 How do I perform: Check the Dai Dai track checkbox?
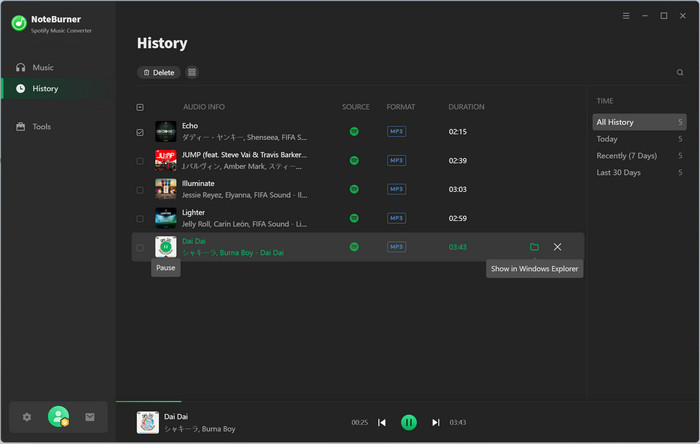140,248
